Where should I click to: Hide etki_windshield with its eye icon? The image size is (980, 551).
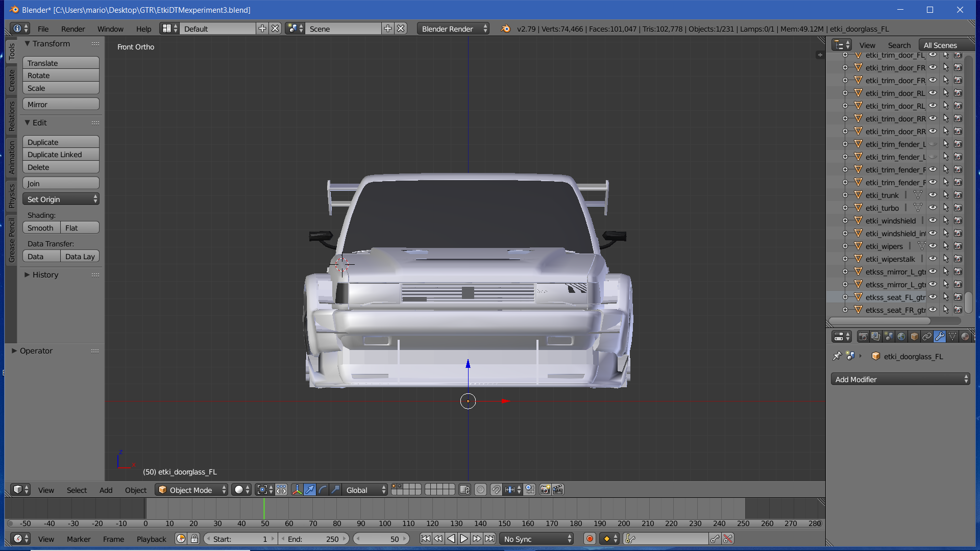click(x=933, y=221)
